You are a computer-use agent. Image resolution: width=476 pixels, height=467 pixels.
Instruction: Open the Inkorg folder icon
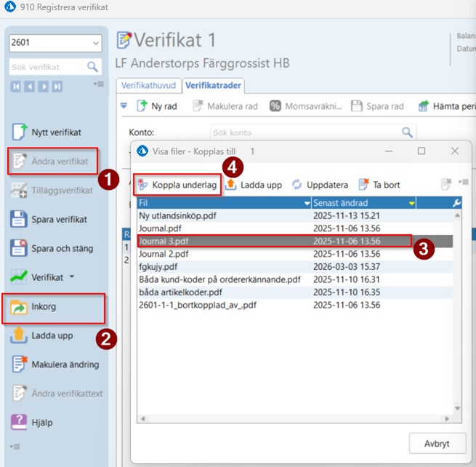(x=18, y=308)
